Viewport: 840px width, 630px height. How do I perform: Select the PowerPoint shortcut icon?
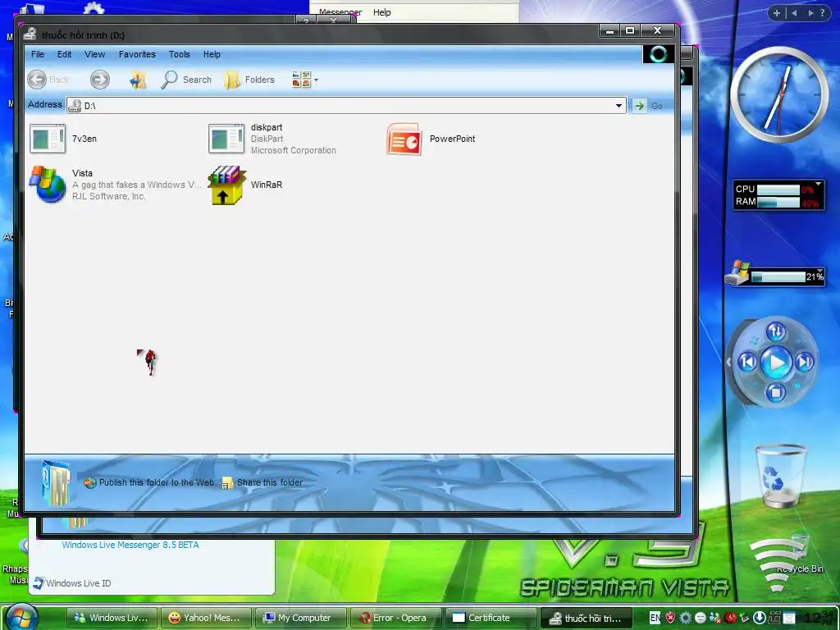click(404, 139)
